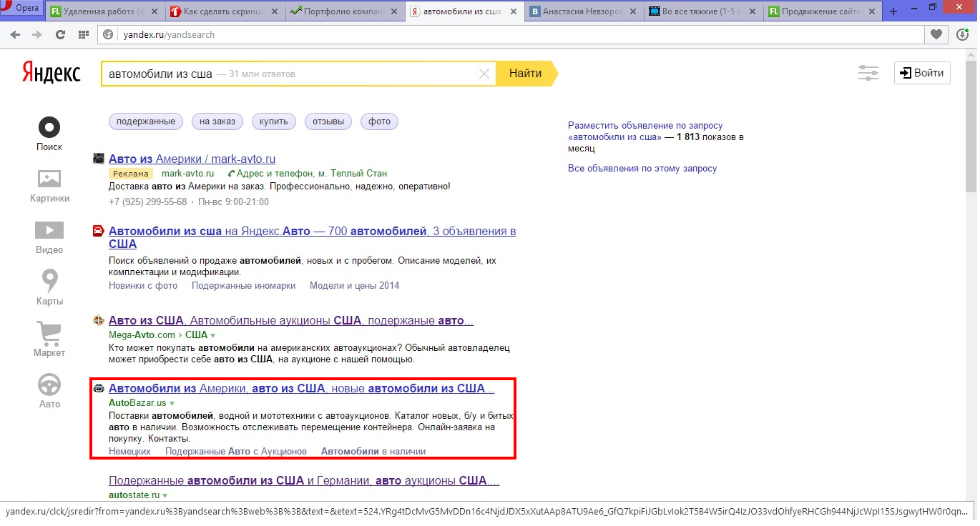Click the Найти search button
Viewport: 980px width, 526px height.
point(526,74)
